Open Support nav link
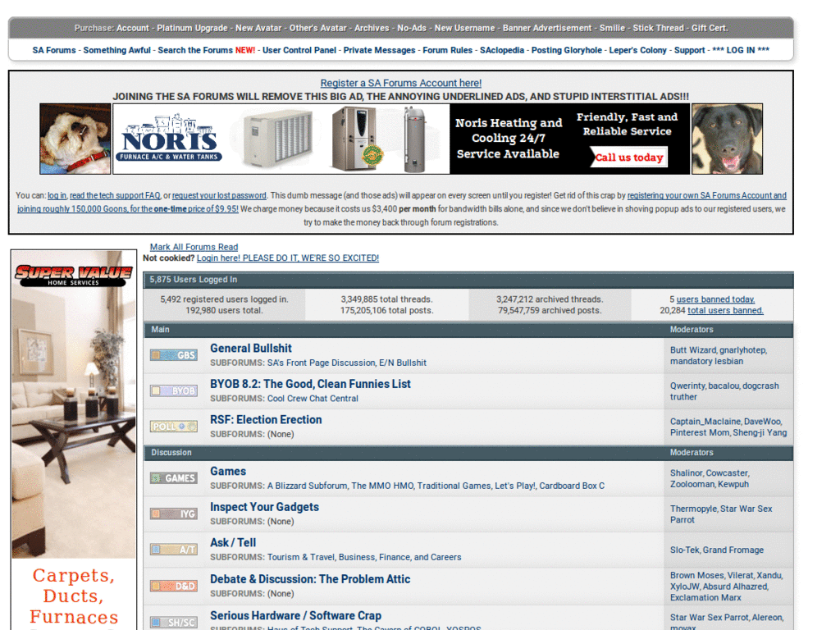The width and height of the screenshot is (840, 630). [689, 50]
